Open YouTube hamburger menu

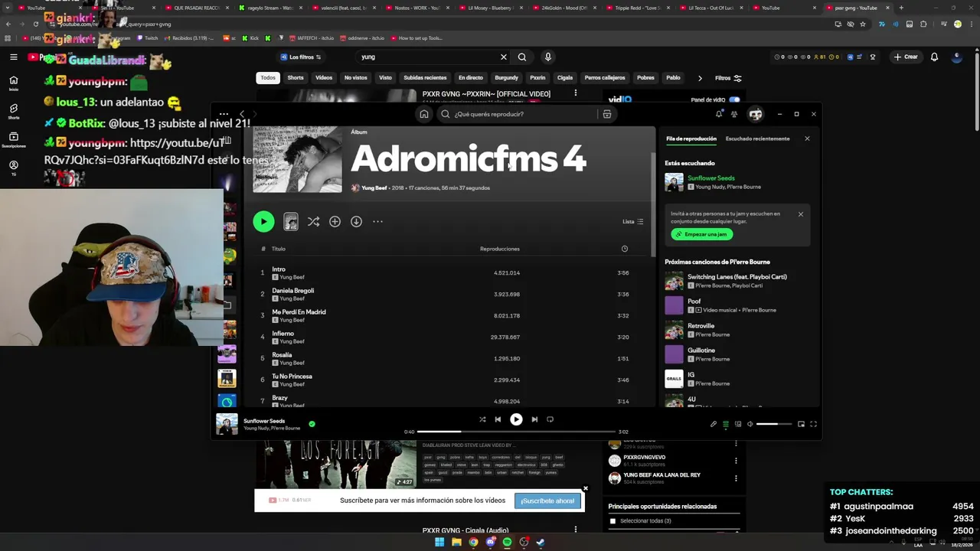13,57
